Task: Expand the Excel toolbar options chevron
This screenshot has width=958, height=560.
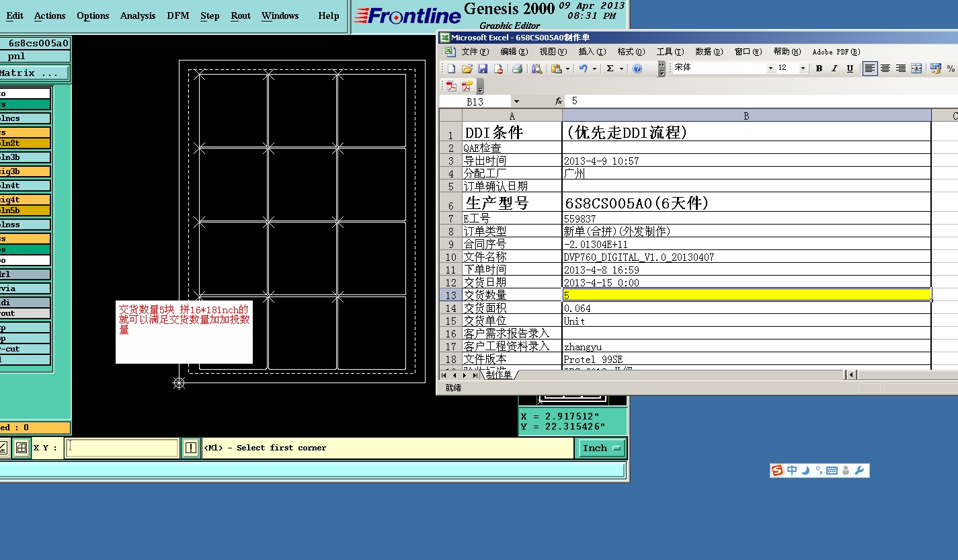Action: [x=662, y=69]
